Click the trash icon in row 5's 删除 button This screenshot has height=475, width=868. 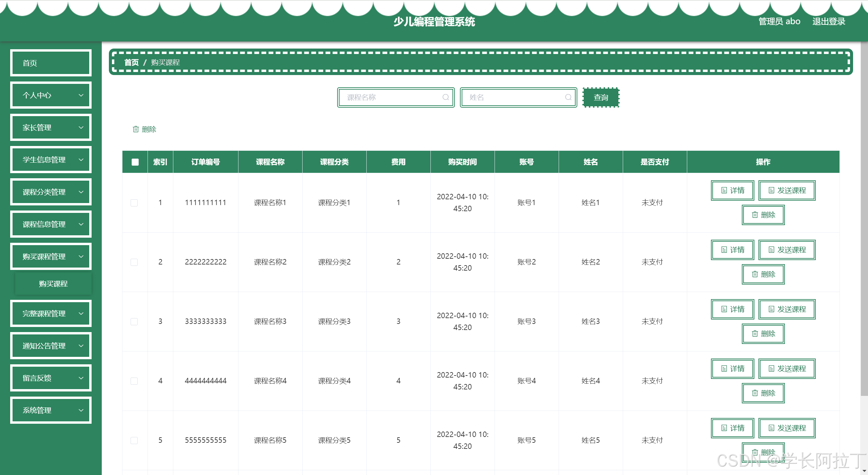coord(754,452)
